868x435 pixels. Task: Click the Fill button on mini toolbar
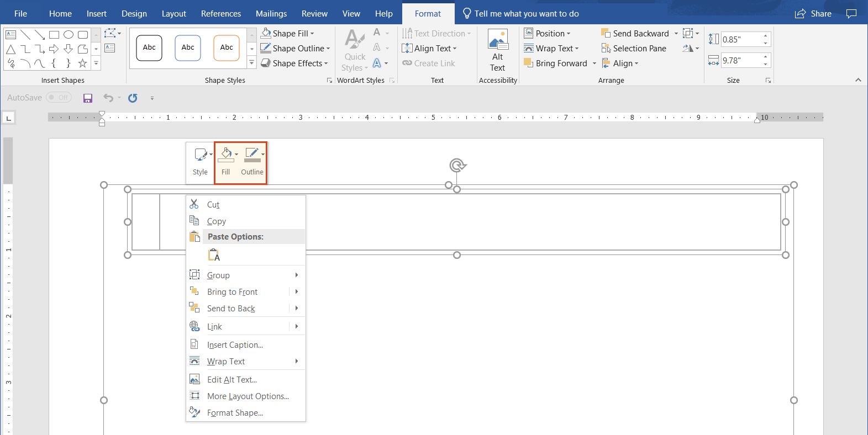[x=226, y=160]
